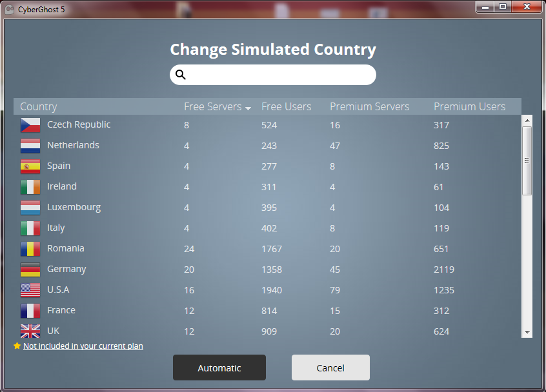Viewport: 546px width, 392px height.
Task: Click the Czech Republic flag icon
Action: (x=30, y=125)
